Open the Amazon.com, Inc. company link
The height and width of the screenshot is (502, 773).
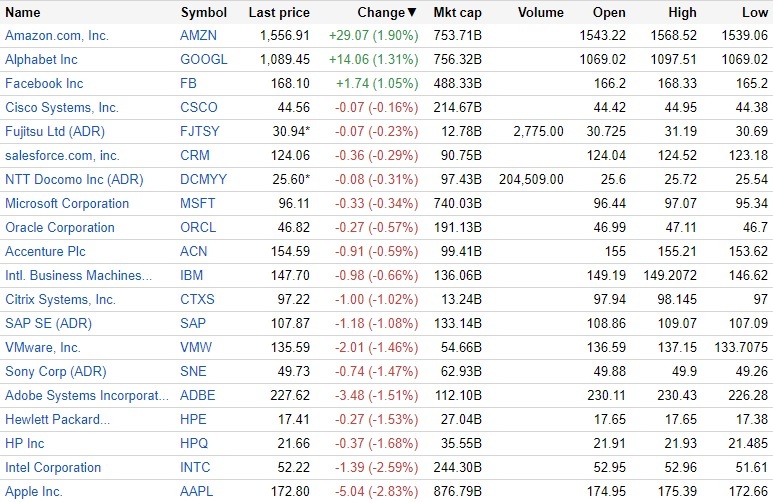(x=57, y=35)
